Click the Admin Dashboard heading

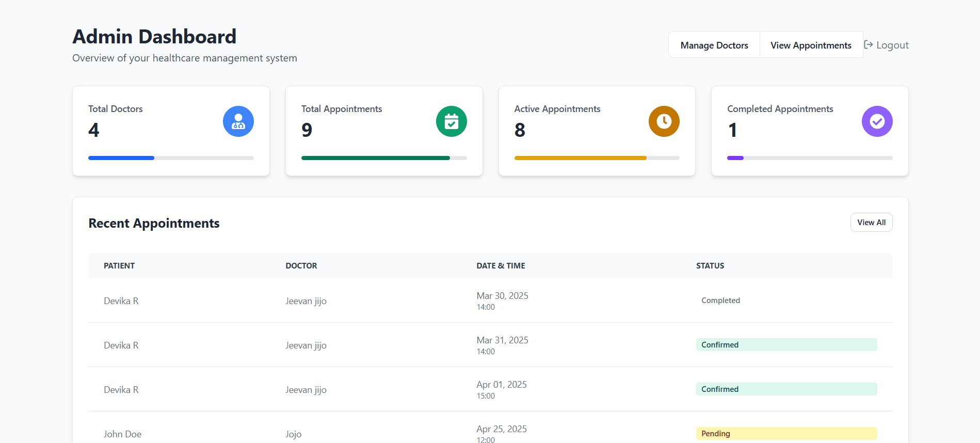(154, 37)
